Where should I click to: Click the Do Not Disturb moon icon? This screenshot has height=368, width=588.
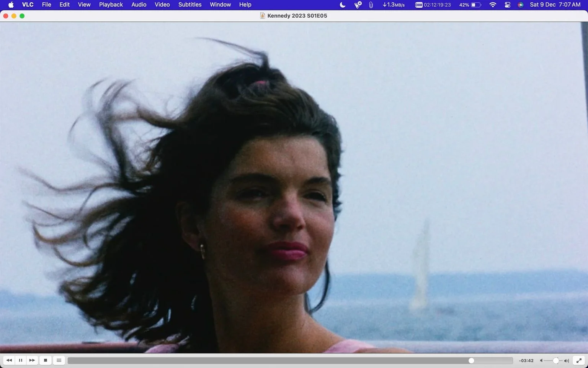click(343, 5)
